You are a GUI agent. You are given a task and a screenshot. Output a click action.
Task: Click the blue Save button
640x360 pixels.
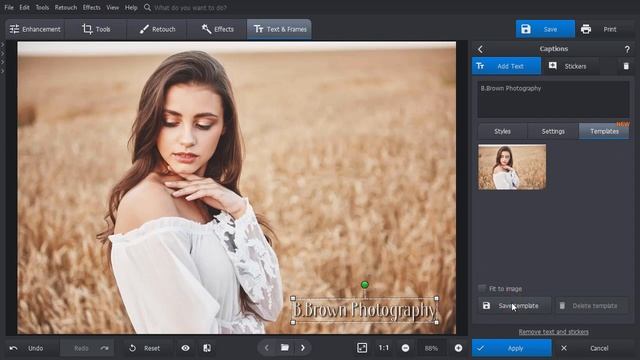(545, 29)
